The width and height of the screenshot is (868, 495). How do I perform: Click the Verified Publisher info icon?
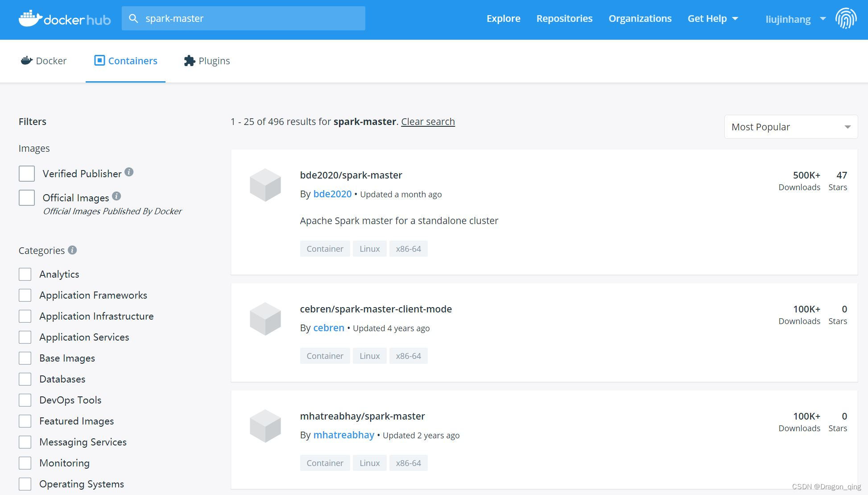pyautogui.click(x=129, y=172)
